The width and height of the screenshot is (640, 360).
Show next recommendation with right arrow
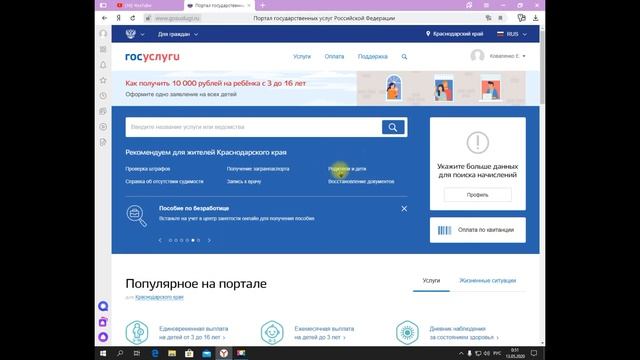[x=209, y=240]
